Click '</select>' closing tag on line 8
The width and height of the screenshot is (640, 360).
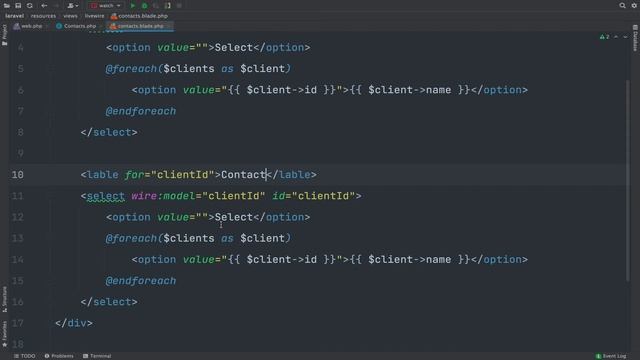(109, 132)
